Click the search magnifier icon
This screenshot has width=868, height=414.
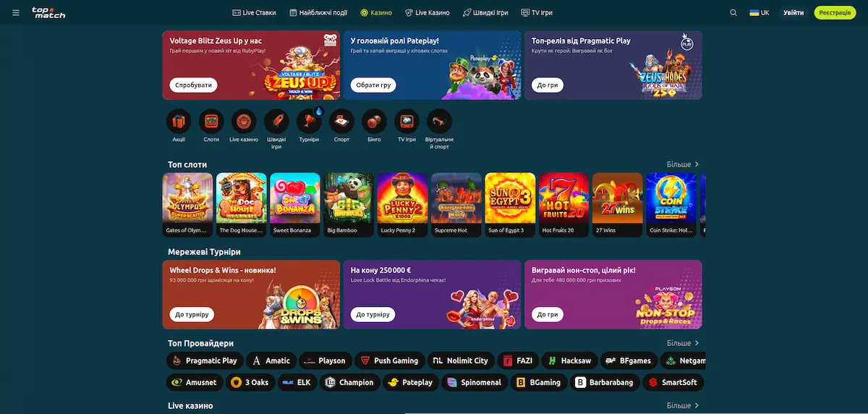pyautogui.click(x=733, y=12)
